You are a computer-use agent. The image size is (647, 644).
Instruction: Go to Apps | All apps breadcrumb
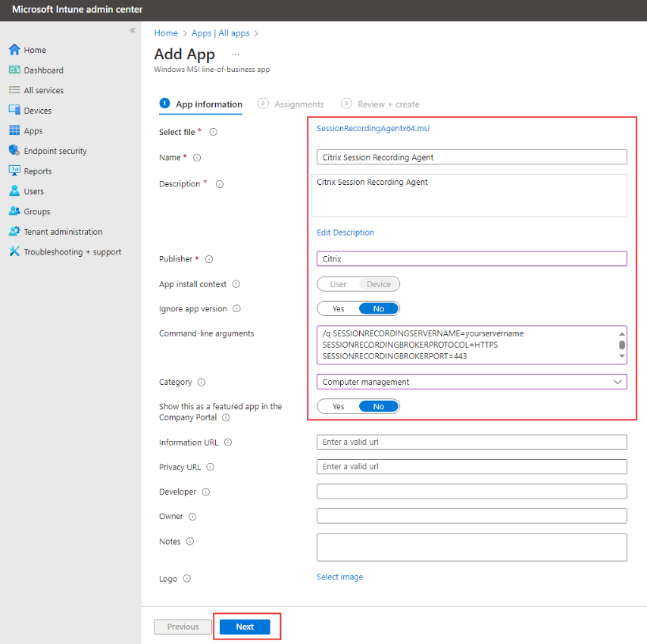(220, 33)
